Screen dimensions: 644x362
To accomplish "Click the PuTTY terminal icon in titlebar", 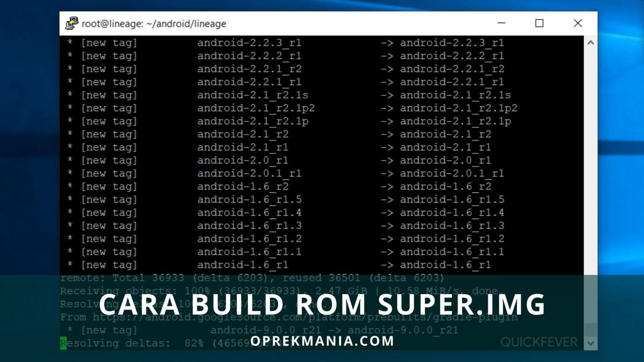I will coord(71,23).
